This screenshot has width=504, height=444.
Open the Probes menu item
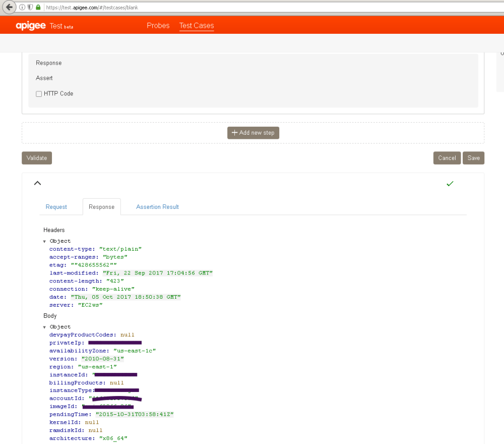pyautogui.click(x=158, y=26)
